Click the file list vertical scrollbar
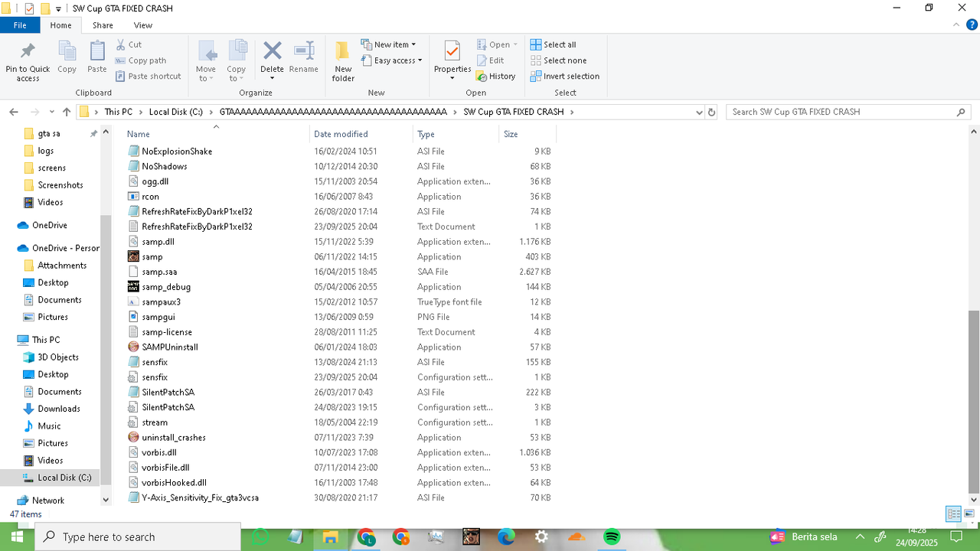 click(974, 403)
